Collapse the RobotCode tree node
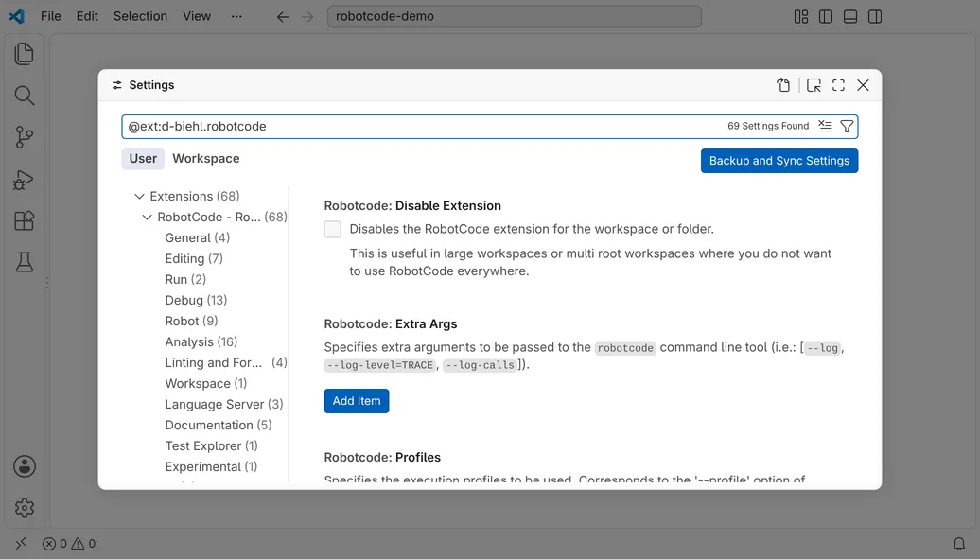This screenshot has height=559, width=980. point(147,217)
